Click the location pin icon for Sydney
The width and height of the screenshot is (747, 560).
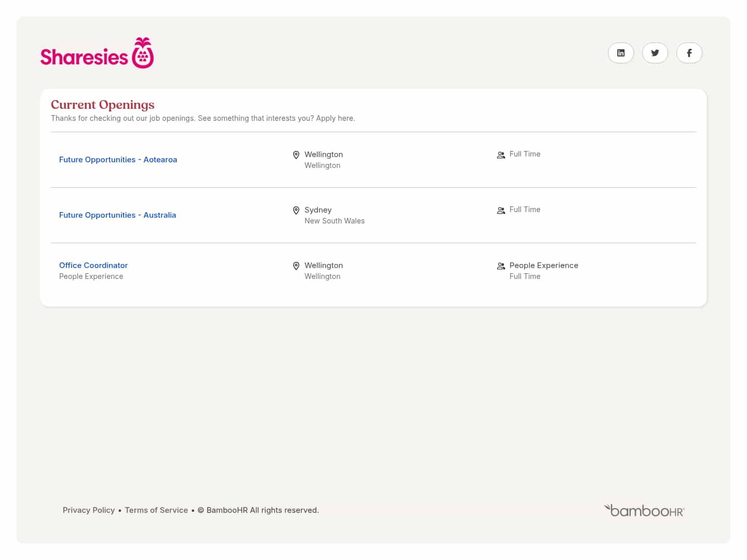coord(296,211)
